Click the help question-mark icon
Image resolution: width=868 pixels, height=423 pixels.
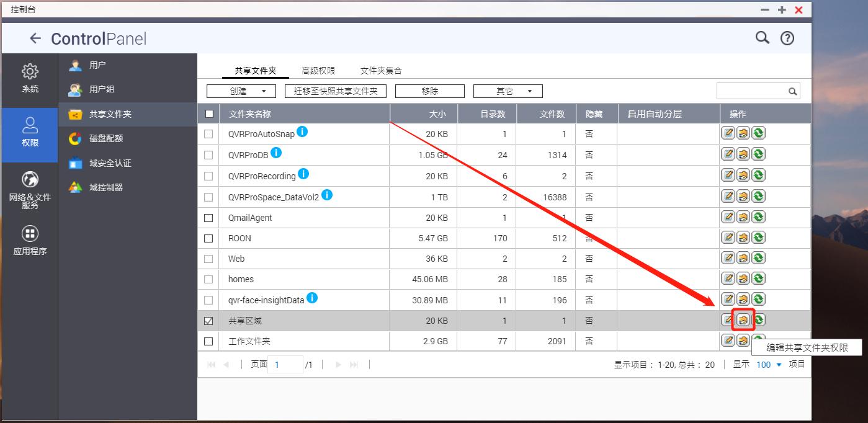(x=787, y=38)
